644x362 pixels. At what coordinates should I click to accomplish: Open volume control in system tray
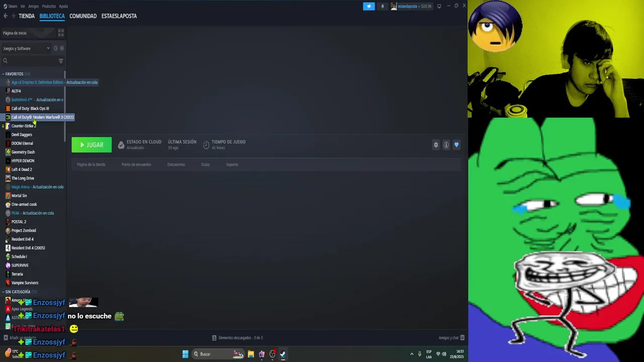pyautogui.click(x=444, y=354)
